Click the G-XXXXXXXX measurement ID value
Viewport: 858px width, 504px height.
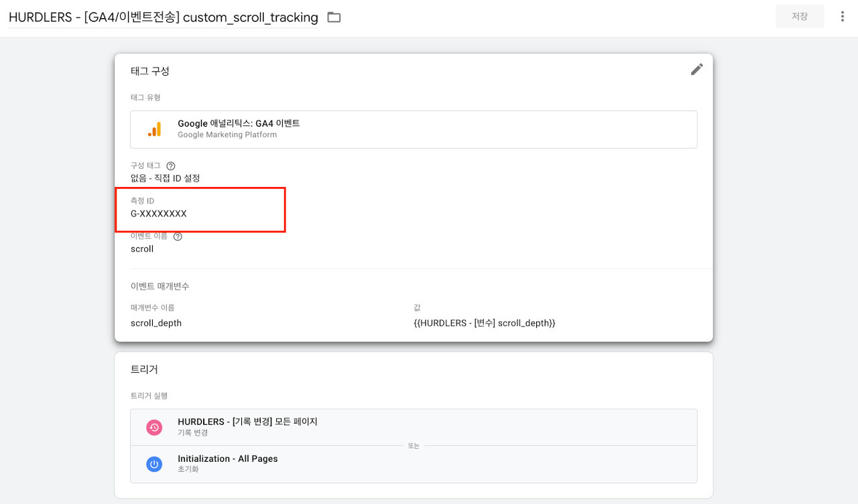coord(159,214)
